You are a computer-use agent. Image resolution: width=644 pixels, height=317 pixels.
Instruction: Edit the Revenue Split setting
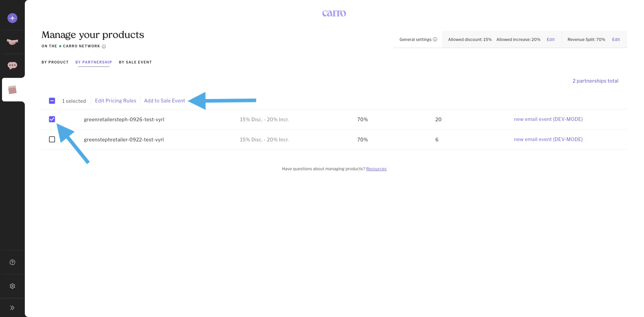tap(616, 40)
